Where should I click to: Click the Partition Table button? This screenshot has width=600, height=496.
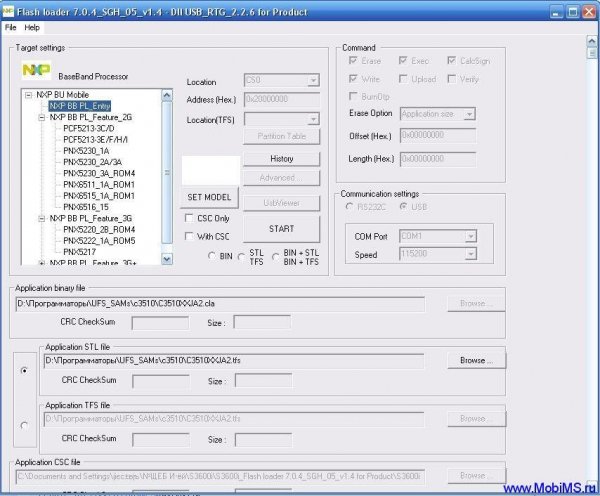(282, 136)
